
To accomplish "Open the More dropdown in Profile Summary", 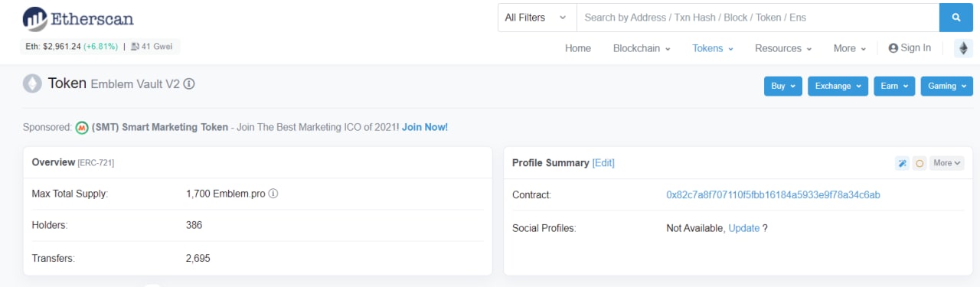I will (x=947, y=163).
